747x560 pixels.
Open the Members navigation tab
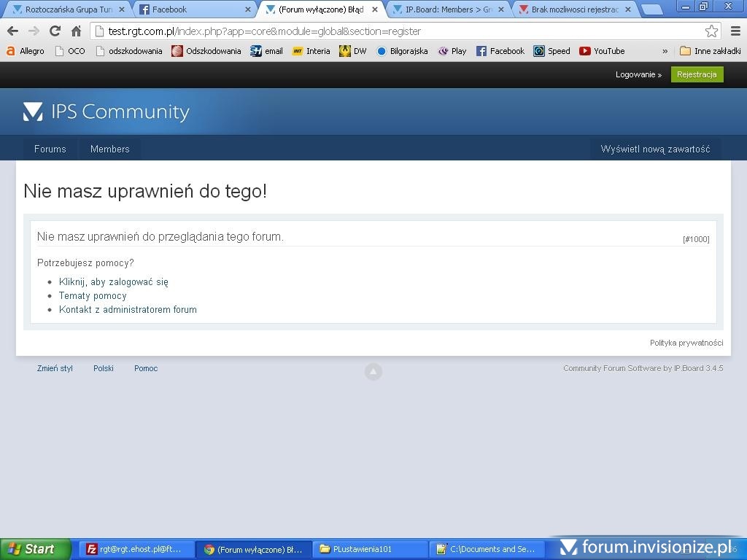coord(109,149)
